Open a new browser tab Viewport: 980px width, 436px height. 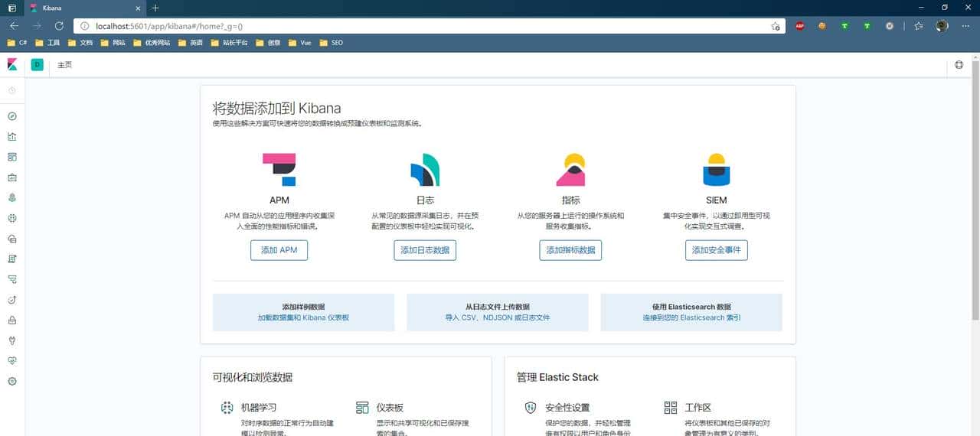pyautogui.click(x=155, y=8)
